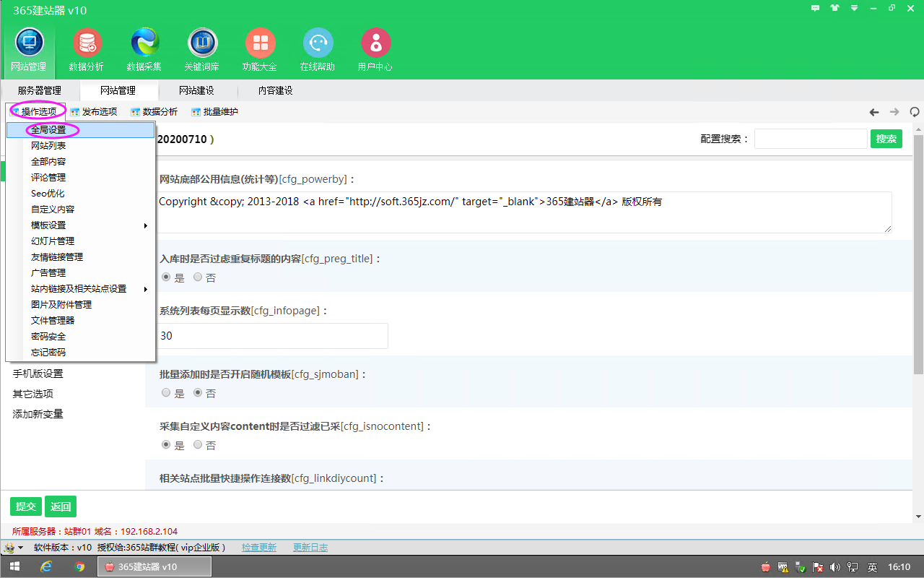Click the feedback message bubble icon
Viewport: 924px width, 578px height.
pyautogui.click(x=816, y=8)
